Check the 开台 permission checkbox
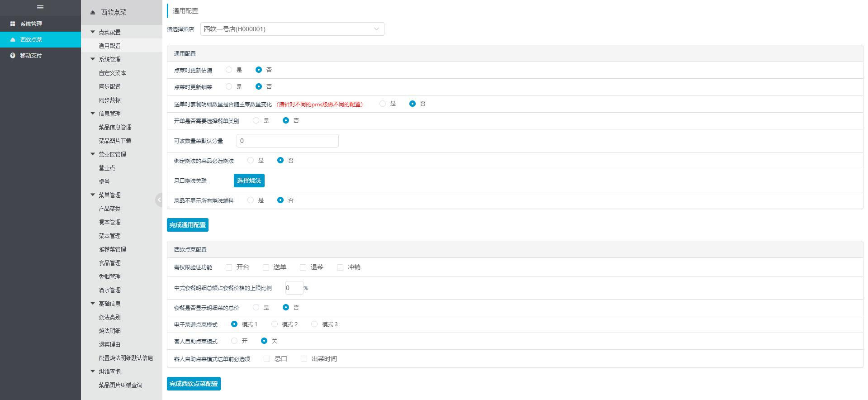The width and height of the screenshot is (868, 400). coord(229,267)
